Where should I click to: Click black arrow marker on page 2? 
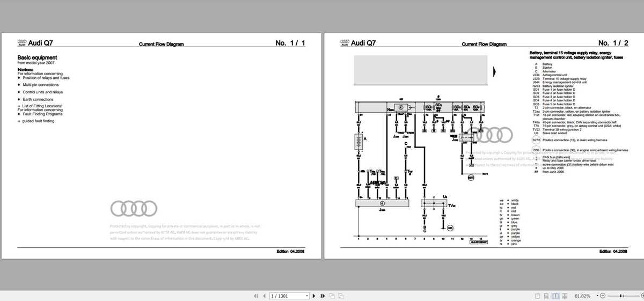pos(495,71)
